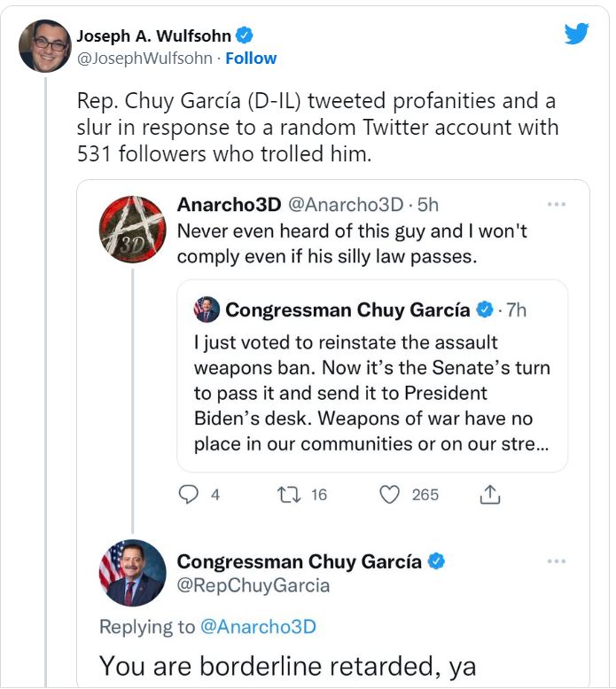The height and width of the screenshot is (689, 616).
Task: Reply using the comment bubble icon
Action: (x=189, y=495)
